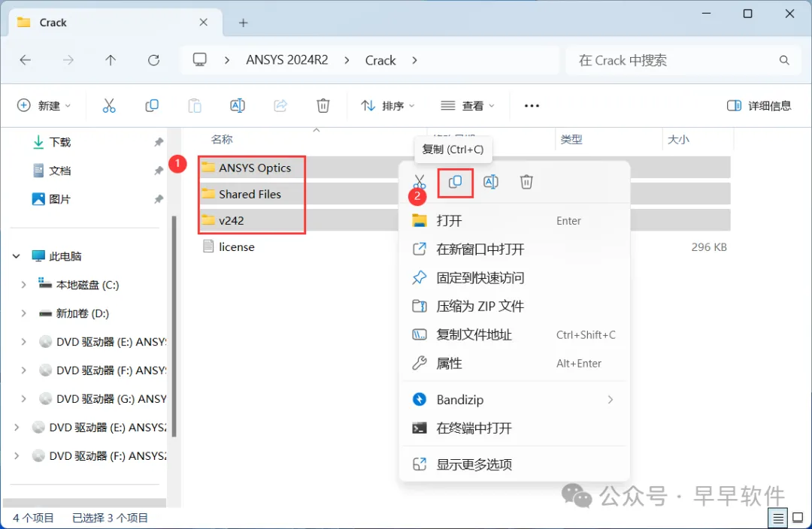Unpin the 图片 quick access pin
This screenshot has height=529, width=812.
coord(159,199)
